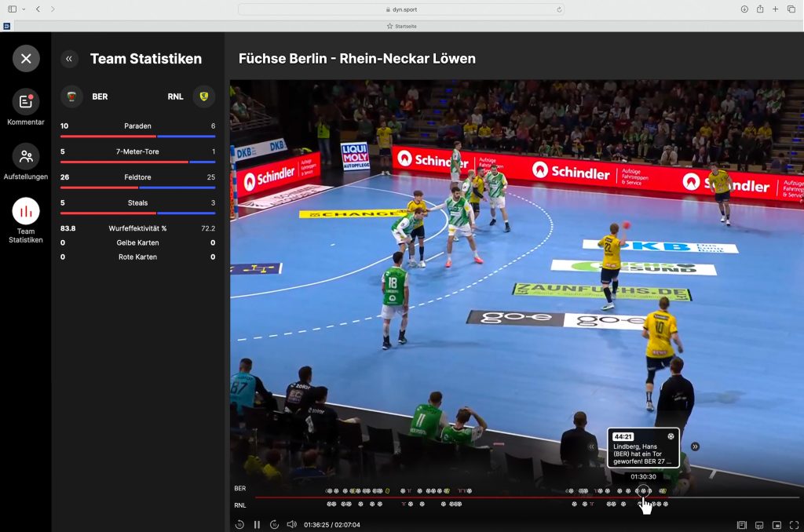Collapse the Team Statistiken panel with double chevron
Viewport: 804px width, 532px height.
point(69,59)
